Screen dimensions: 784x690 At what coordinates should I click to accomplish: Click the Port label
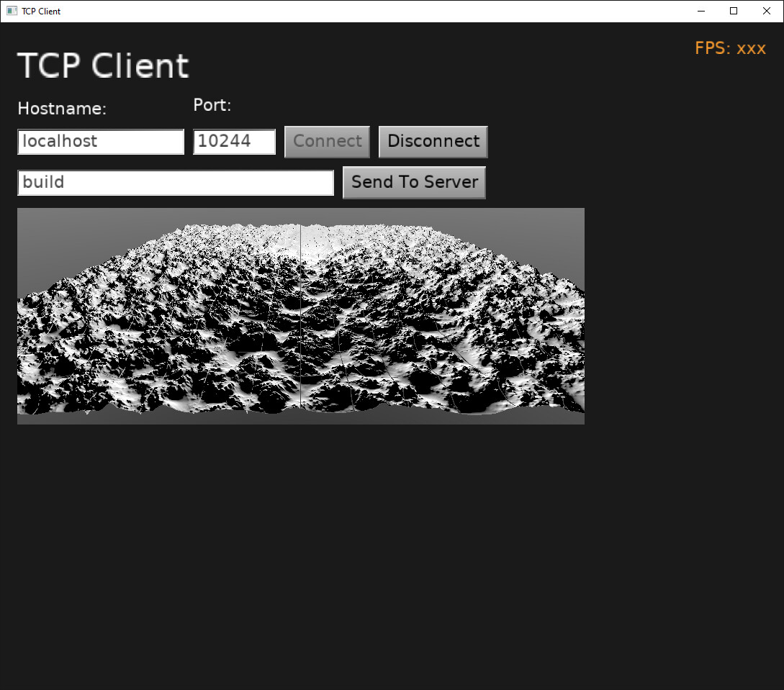click(212, 106)
